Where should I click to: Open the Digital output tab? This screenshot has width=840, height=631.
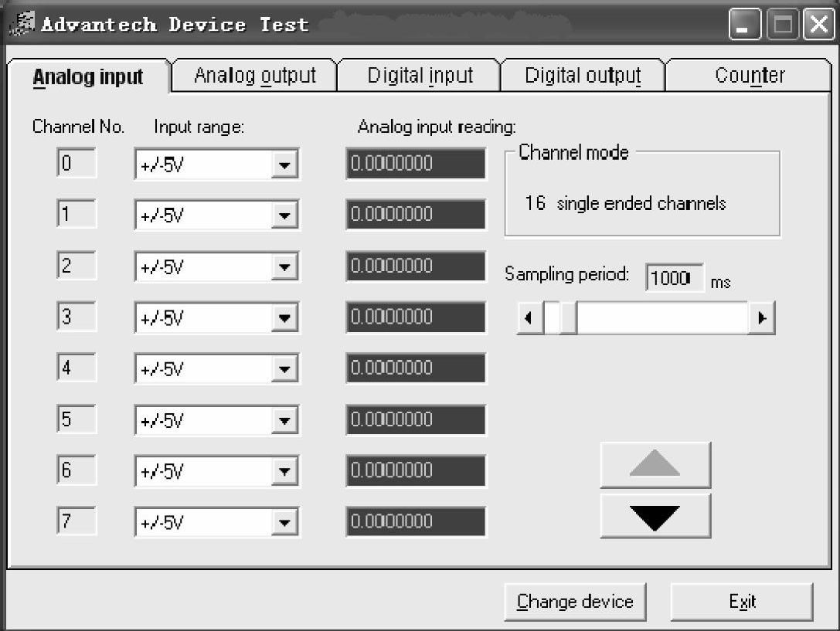(x=583, y=76)
